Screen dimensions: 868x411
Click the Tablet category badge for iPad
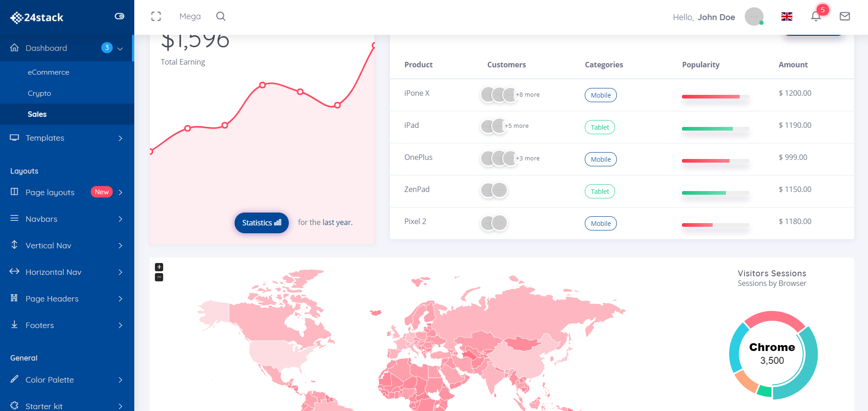click(599, 127)
